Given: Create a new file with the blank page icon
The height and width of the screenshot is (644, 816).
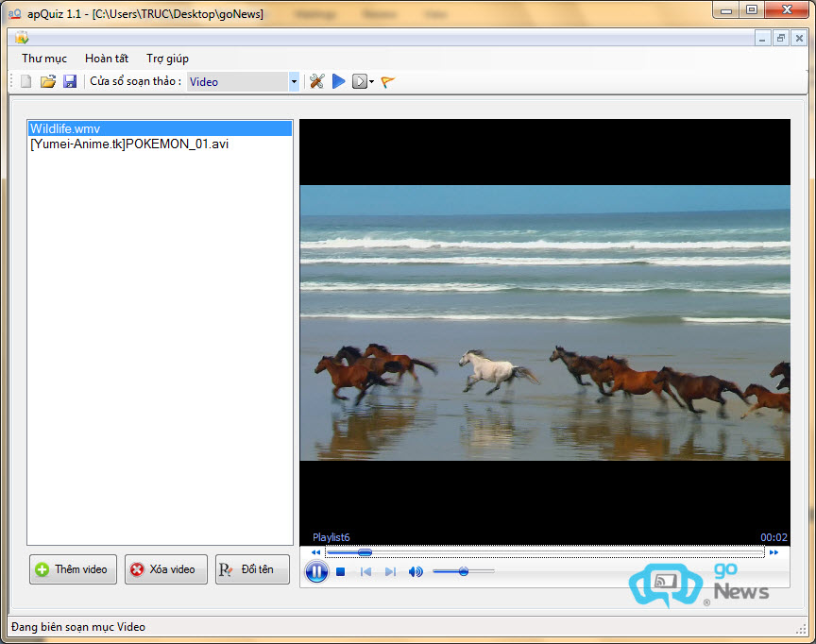Looking at the screenshot, I should (x=26, y=81).
